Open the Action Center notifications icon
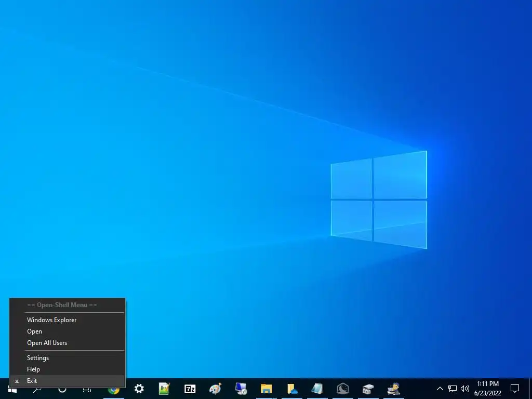The height and width of the screenshot is (399, 532). [515, 389]
